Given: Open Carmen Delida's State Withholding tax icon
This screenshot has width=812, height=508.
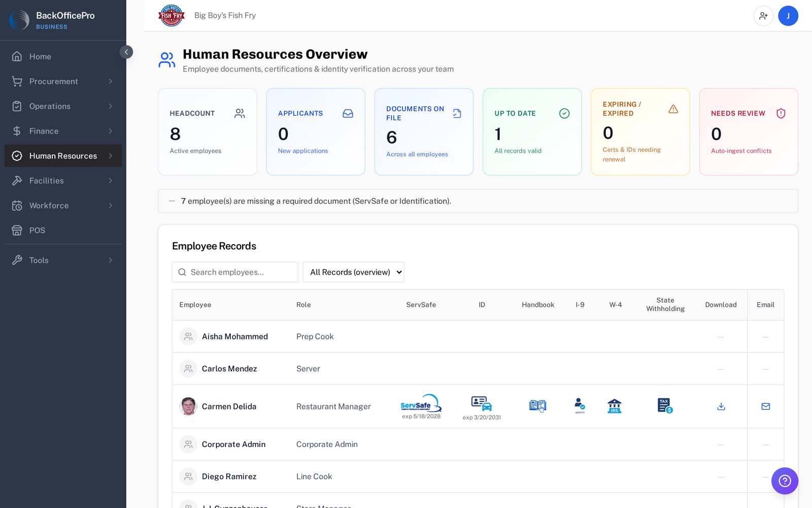Looking at the screenshot, I should tap(665, 405).
